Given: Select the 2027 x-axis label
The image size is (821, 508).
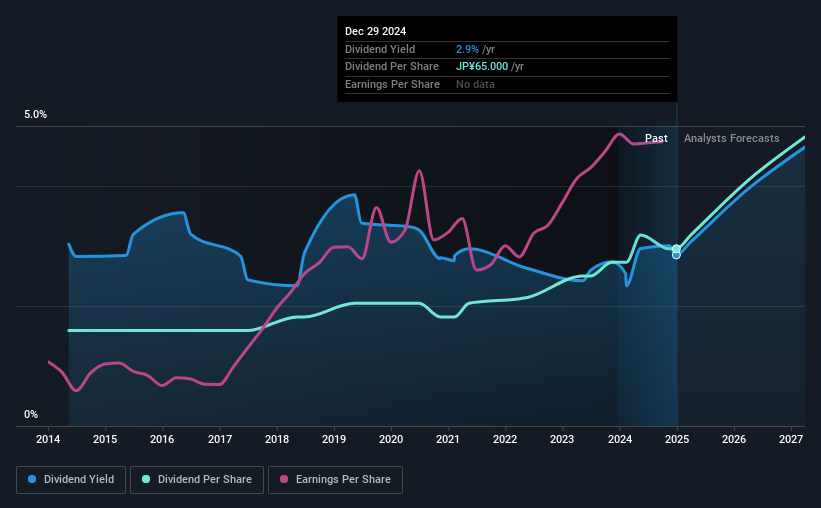Looking at the screenshot, I should click(791, 439).
